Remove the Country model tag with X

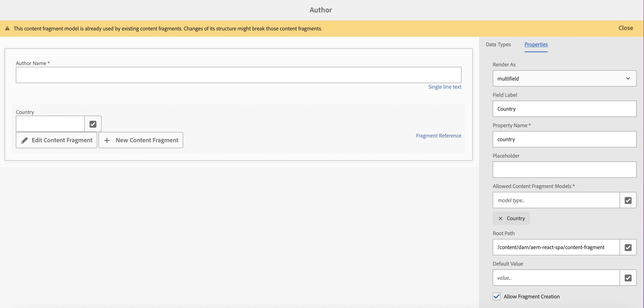[500, 218]
